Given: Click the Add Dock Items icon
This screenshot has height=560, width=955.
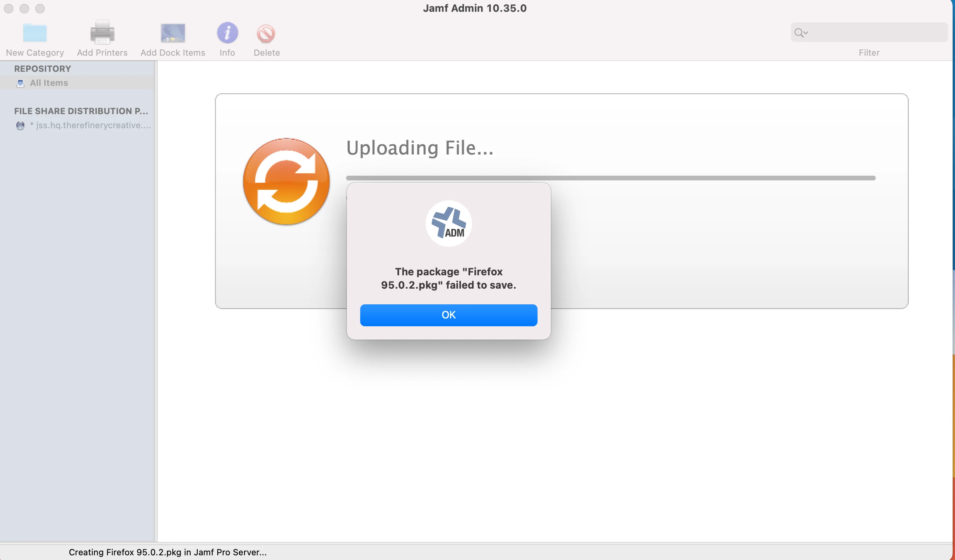Looking at the screenshot, I should pos(173,33).
